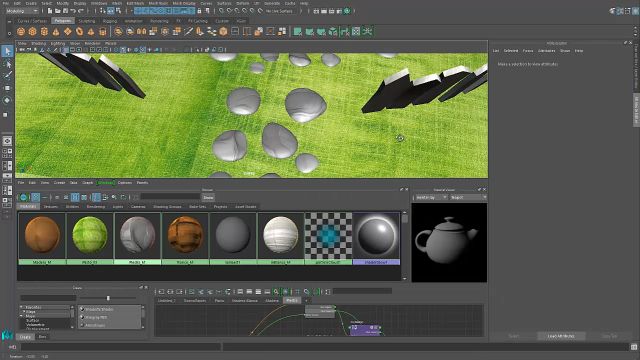Click the four-pane layout icon in sidebar
The width and height of the screenshot is (640, 360).
7,153
